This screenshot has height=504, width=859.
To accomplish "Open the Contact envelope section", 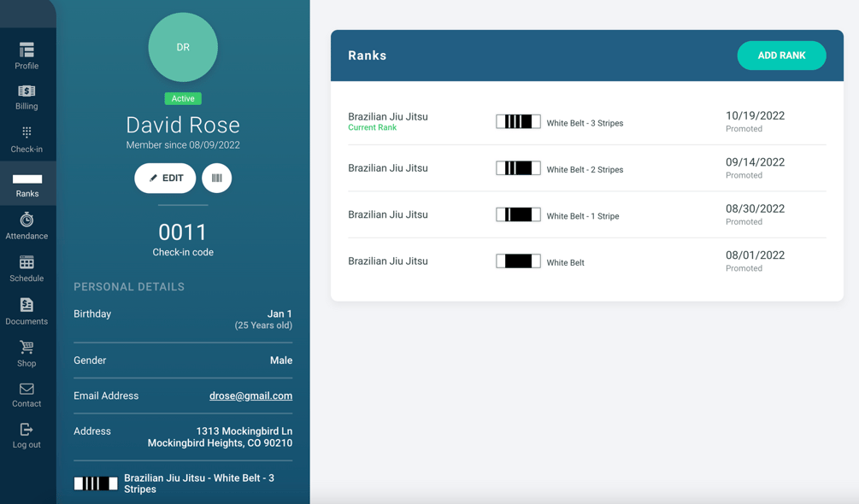I will coord(26,396).
